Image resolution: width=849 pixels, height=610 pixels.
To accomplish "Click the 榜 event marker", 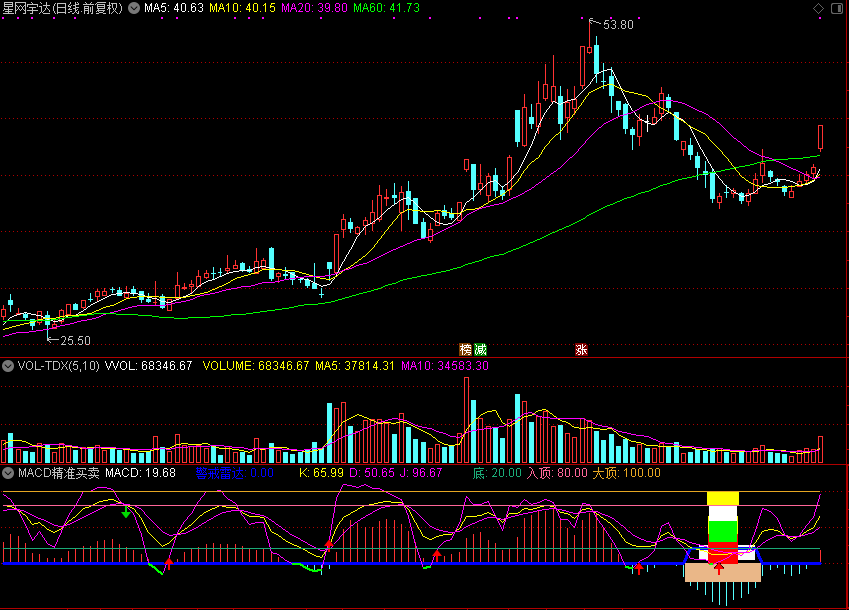I will [x=465, y=350].
